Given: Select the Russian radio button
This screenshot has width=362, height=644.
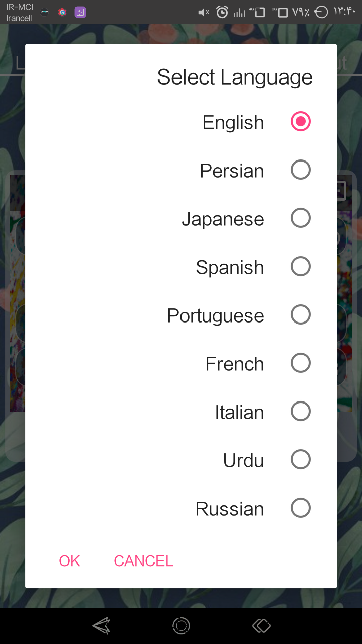Looking at the screenshot, I should (x=301, y=508).
